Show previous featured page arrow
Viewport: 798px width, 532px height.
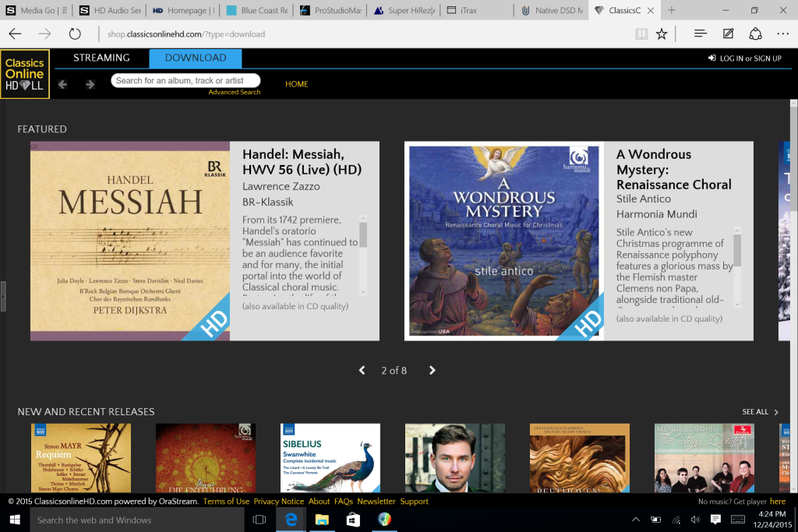[362, 370]
